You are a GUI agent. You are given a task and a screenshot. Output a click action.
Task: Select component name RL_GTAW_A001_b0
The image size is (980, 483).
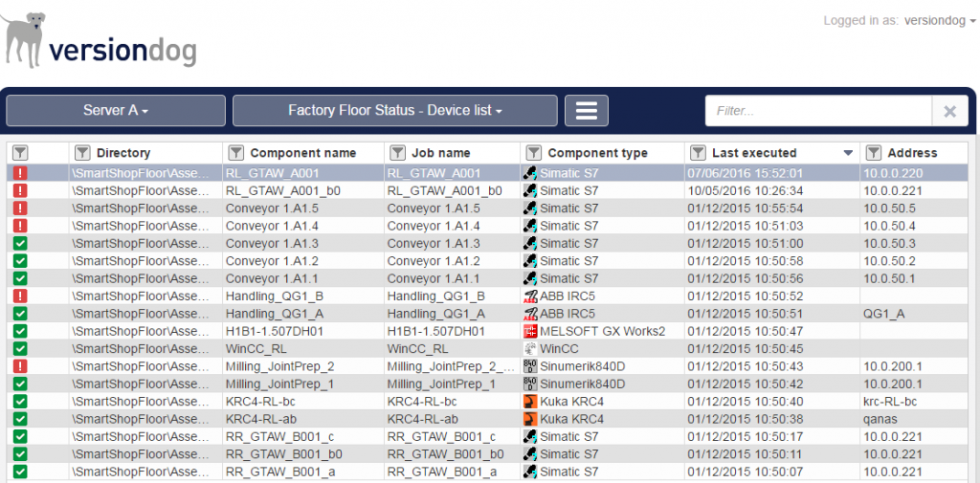282,190
